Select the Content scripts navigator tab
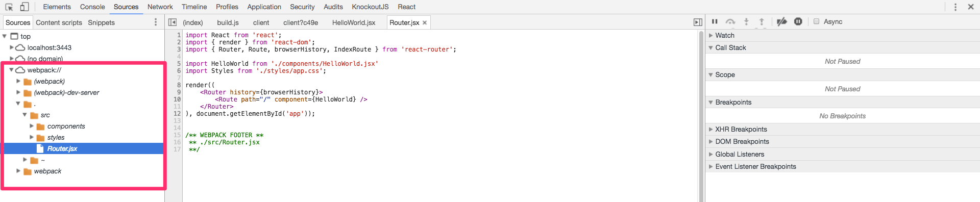980x202 pixels. point(59,22)
